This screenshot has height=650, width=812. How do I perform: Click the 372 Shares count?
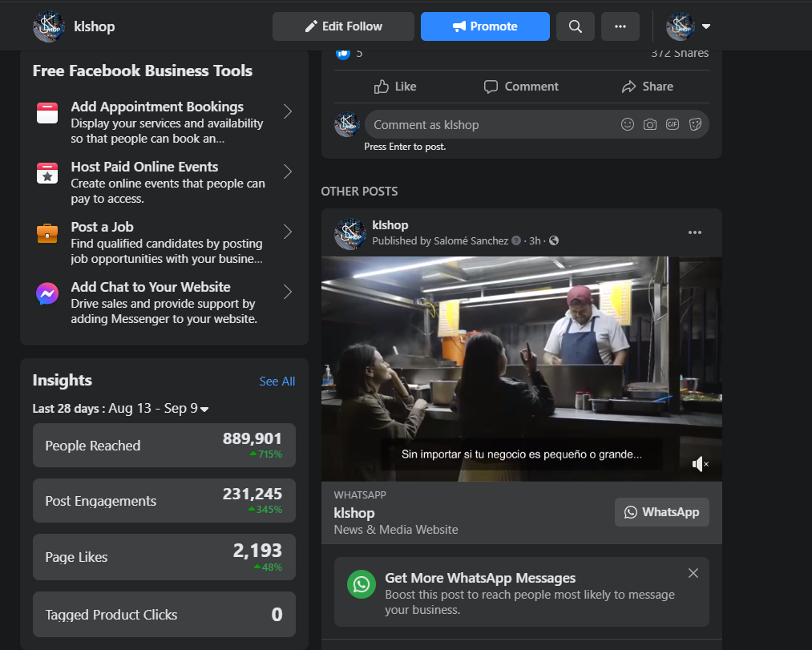(x=680, y=54)
